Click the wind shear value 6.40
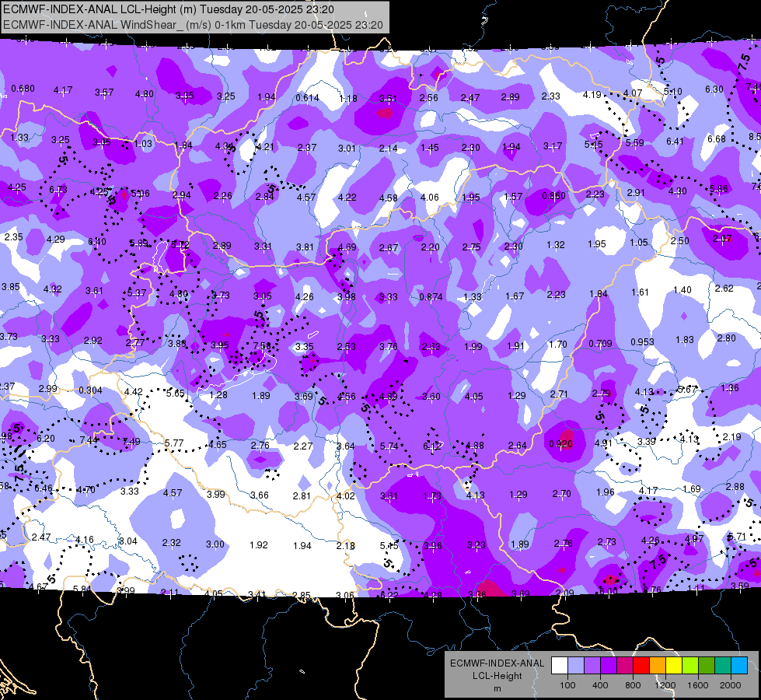The height and width of the screenshot is (700, 761). coord(97,241)
